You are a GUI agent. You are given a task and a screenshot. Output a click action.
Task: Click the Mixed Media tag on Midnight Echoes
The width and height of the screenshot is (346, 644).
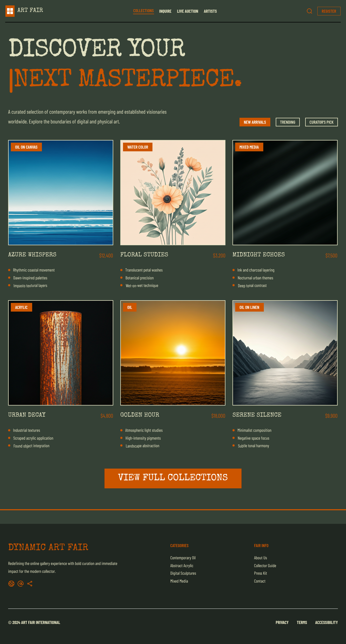click(249, 147)
